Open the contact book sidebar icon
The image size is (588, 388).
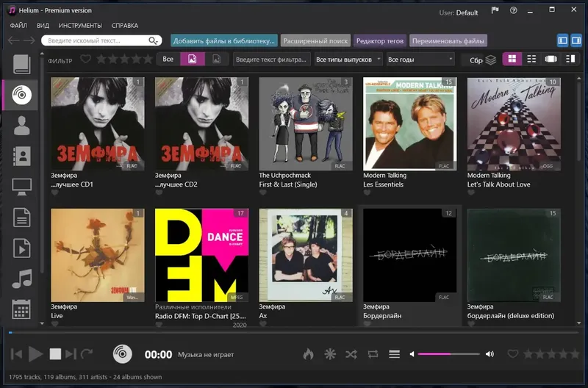(22, 156)
